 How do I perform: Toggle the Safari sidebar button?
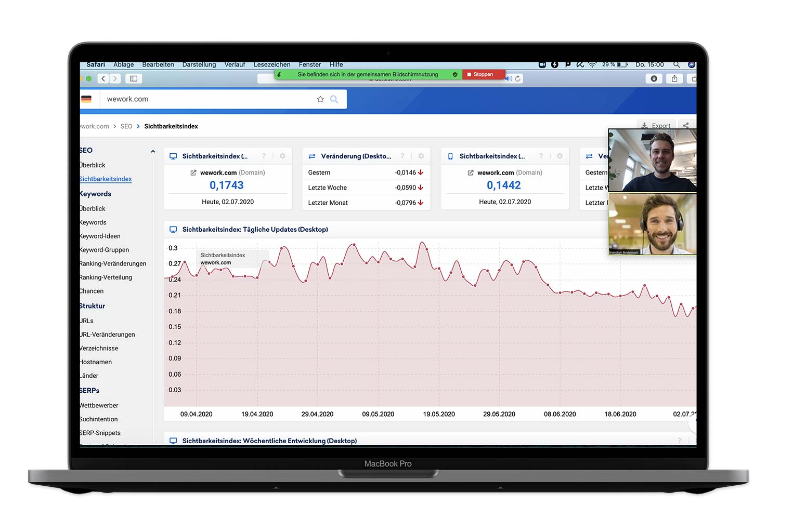coord(134,78)
